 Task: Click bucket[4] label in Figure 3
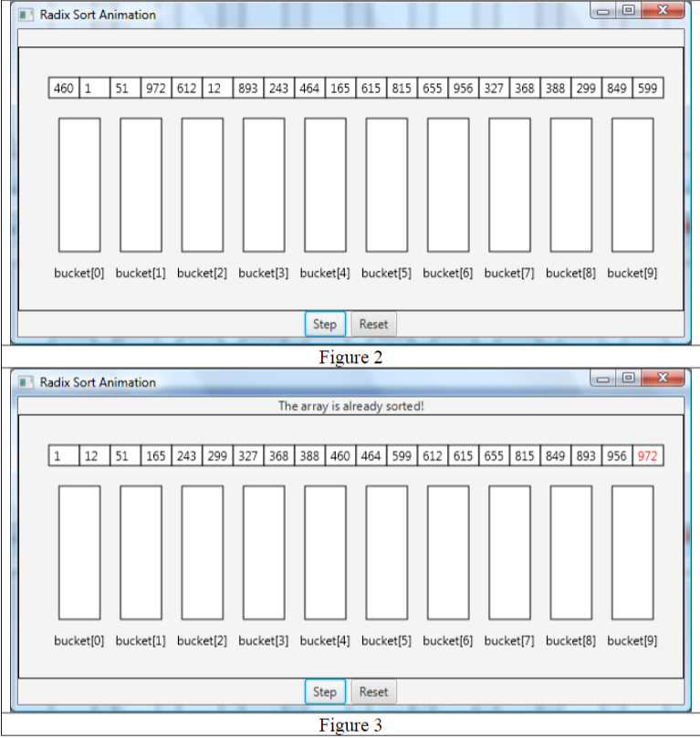point(325,640)
